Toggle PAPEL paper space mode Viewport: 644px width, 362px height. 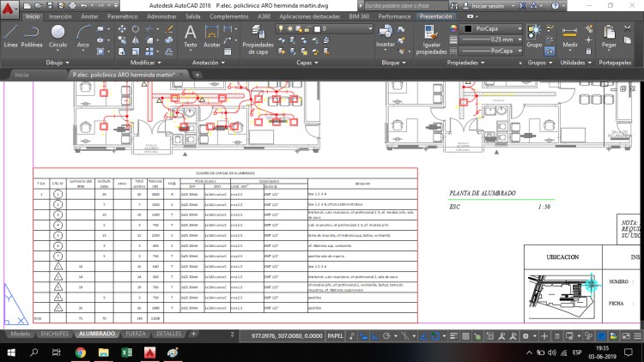pyautogui.click(x=335, y=335)
